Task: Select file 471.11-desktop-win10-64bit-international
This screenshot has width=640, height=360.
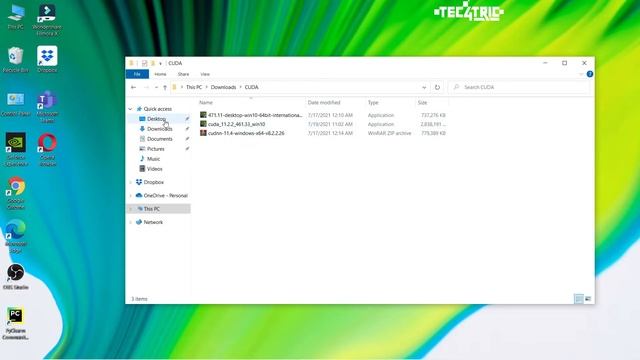Action: [255, 115]
